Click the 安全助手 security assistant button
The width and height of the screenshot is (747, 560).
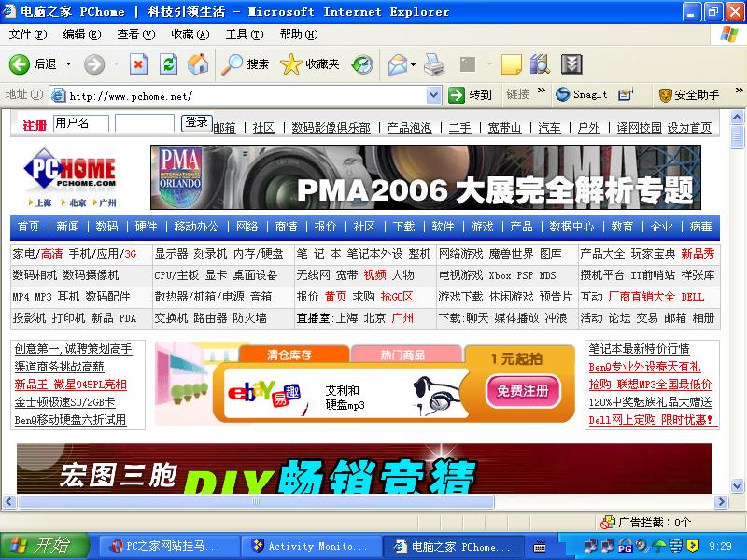point(689,95)
